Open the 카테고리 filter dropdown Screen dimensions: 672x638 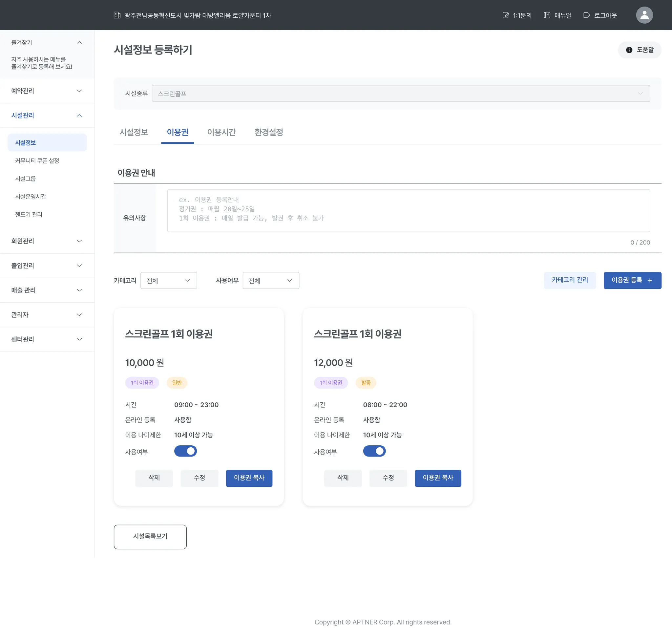tap(169, 281)
